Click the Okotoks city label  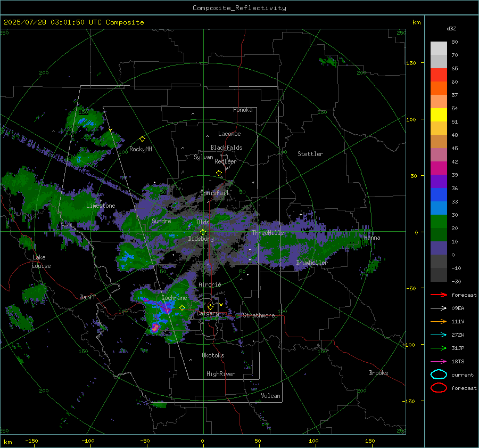click(x=213, y=355)
